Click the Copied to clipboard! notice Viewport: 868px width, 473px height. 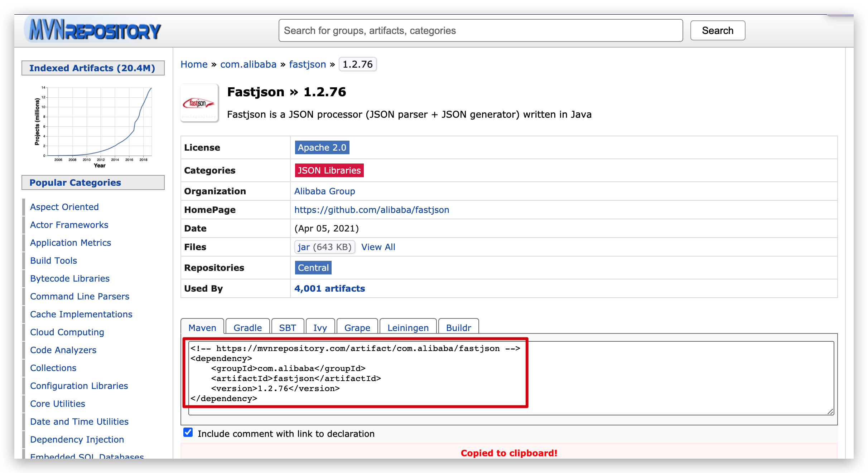click(509, 453)
